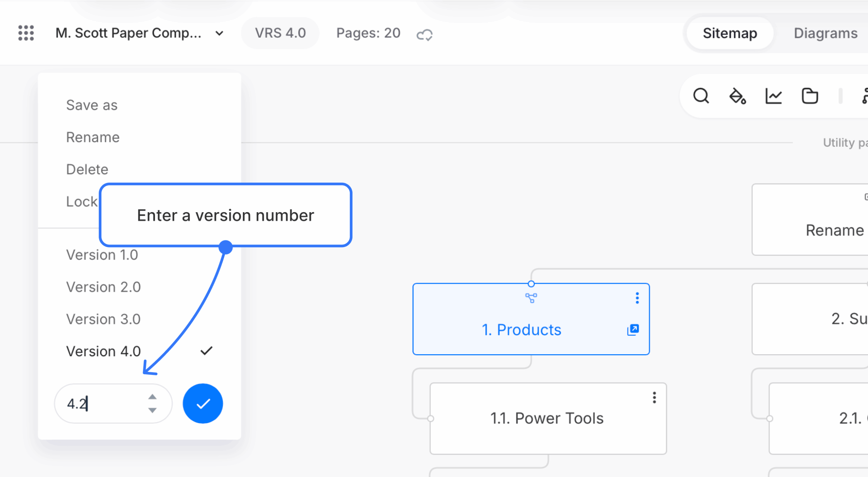Select the Rename utility page card
Viewport: 868px width, 477px height.
click(x=810, y=219)
